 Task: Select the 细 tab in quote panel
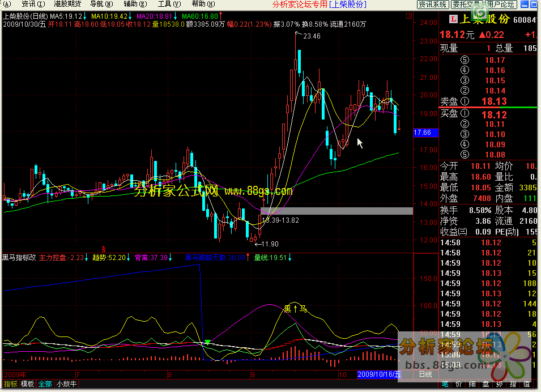472,384
